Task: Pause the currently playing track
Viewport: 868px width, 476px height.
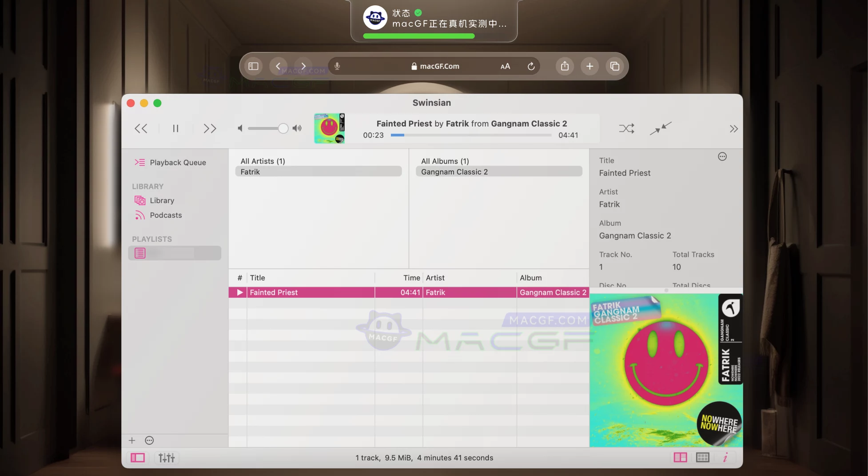Action: pos(175,129)
